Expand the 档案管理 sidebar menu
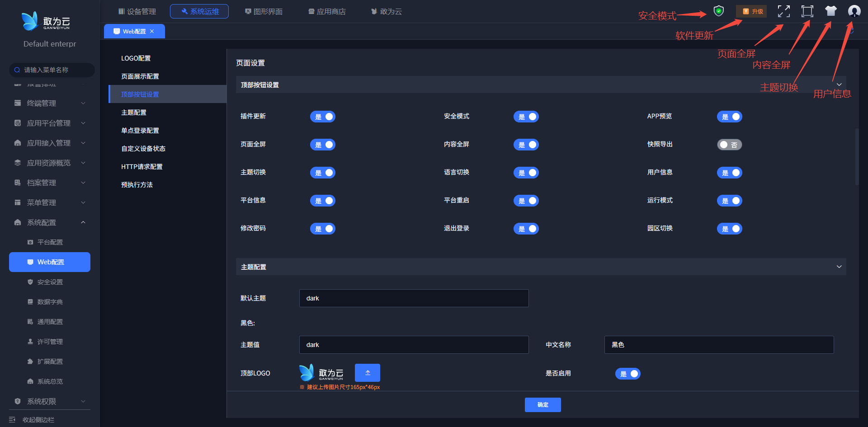The width and height of the screenshot is (868, 427). pyautogui.click(x=50, y=183)
